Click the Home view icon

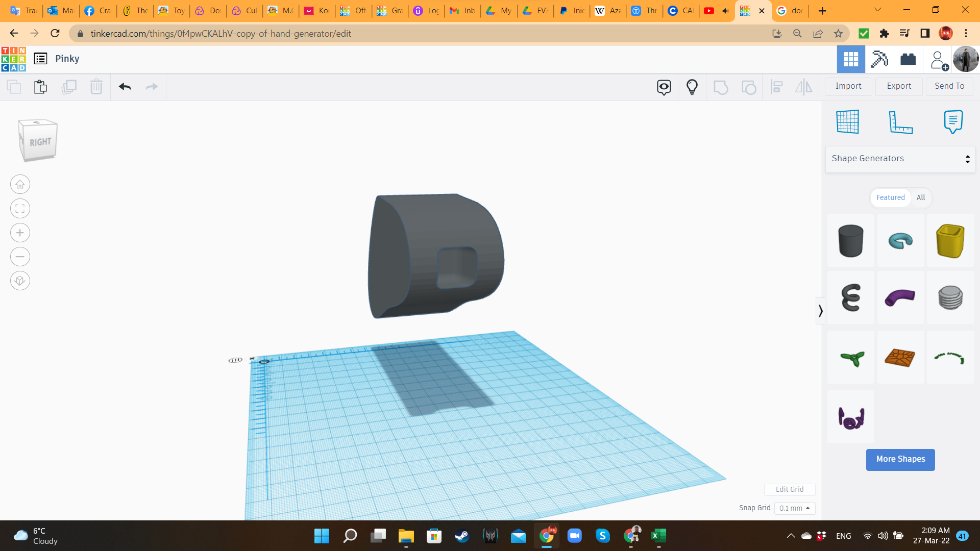click(20, 184)
